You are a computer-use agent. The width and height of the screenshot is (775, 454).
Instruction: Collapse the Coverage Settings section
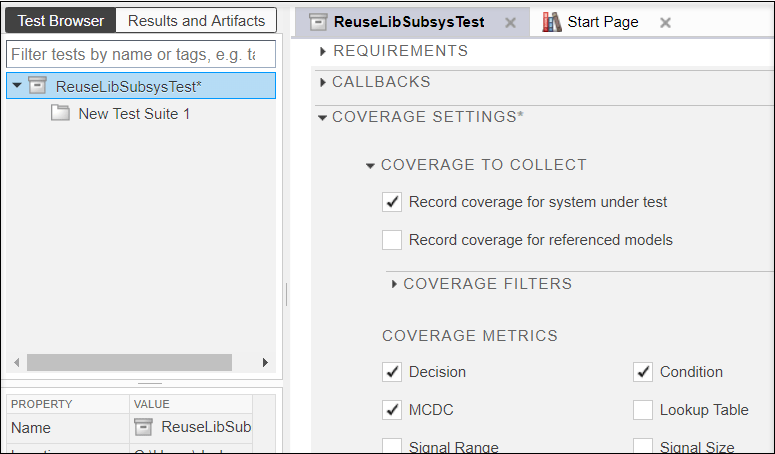point(322,117)
